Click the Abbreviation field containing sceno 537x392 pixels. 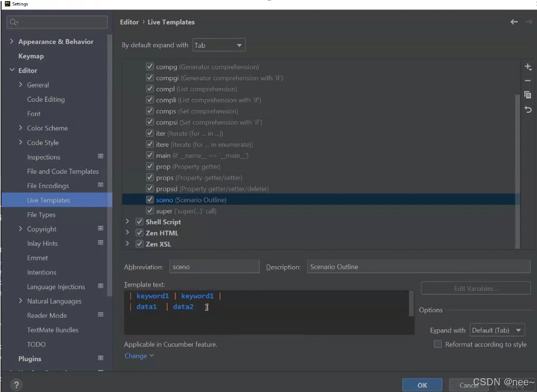click(215, 267)
